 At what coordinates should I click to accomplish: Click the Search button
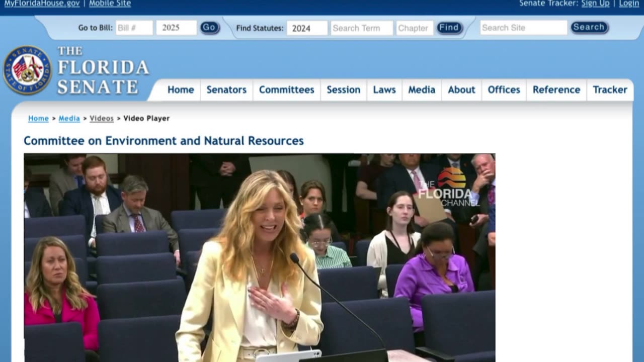(x=589, y=27)
